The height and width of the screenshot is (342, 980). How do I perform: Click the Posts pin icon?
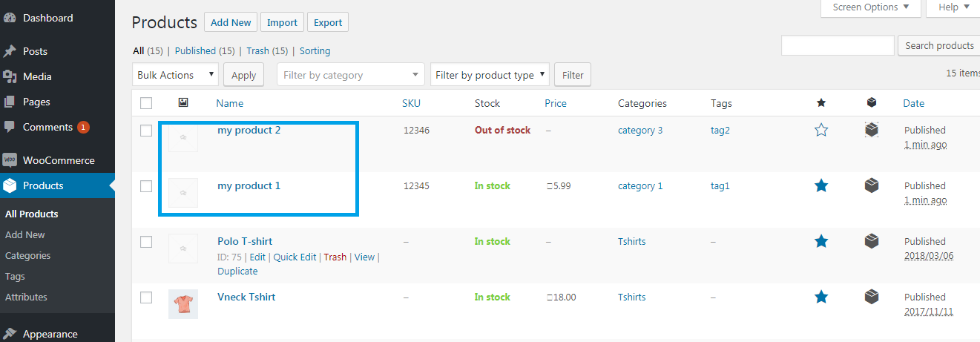pyautogui.click(x=10, y=51)
